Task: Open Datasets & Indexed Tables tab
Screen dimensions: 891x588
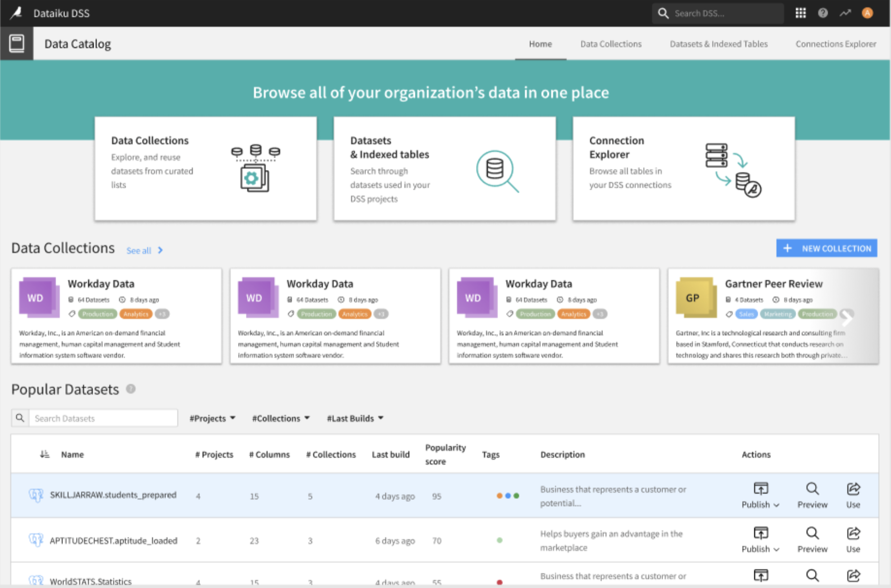Action: (718, 44)
